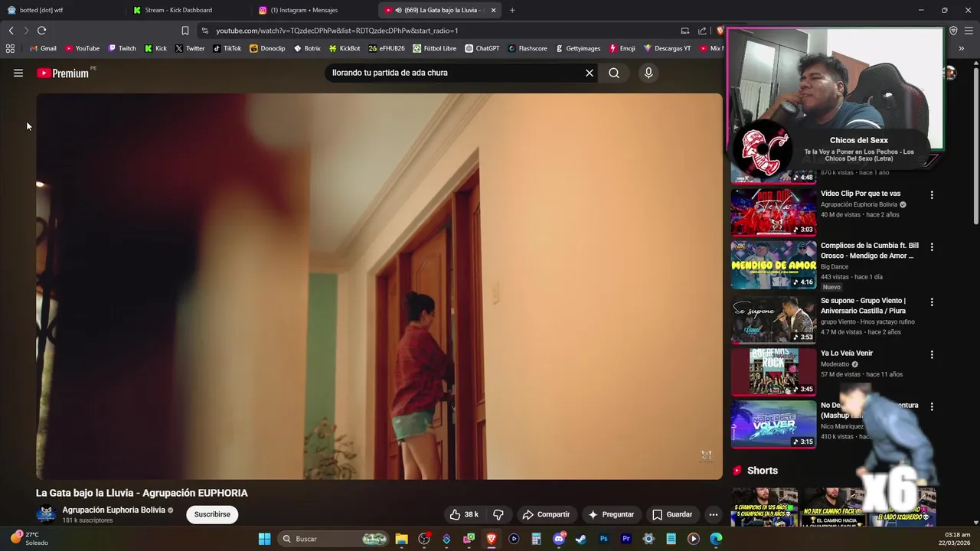The width and height of the screenshot is (980, 551).
Task: Click the share icon in address bar
Action: 702,31
